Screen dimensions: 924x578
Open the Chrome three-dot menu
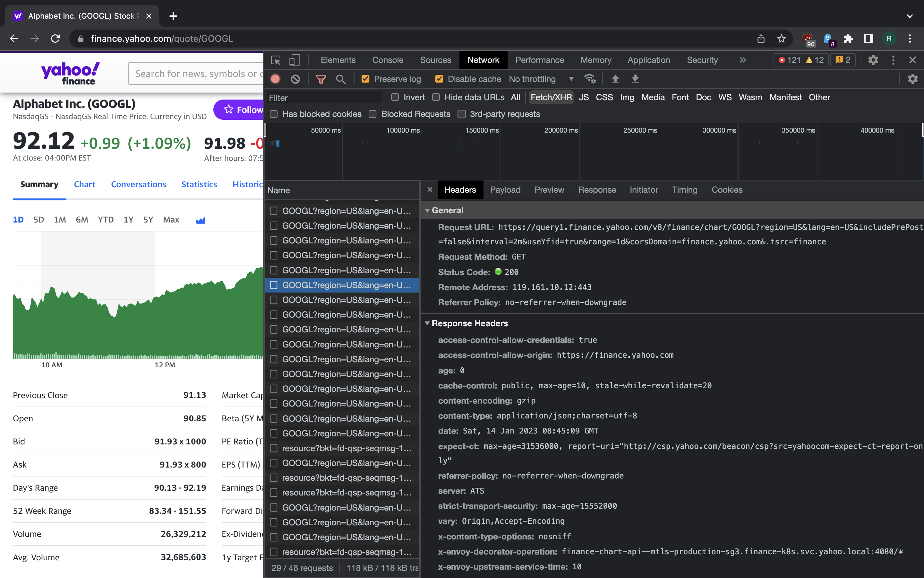(910, 39)
